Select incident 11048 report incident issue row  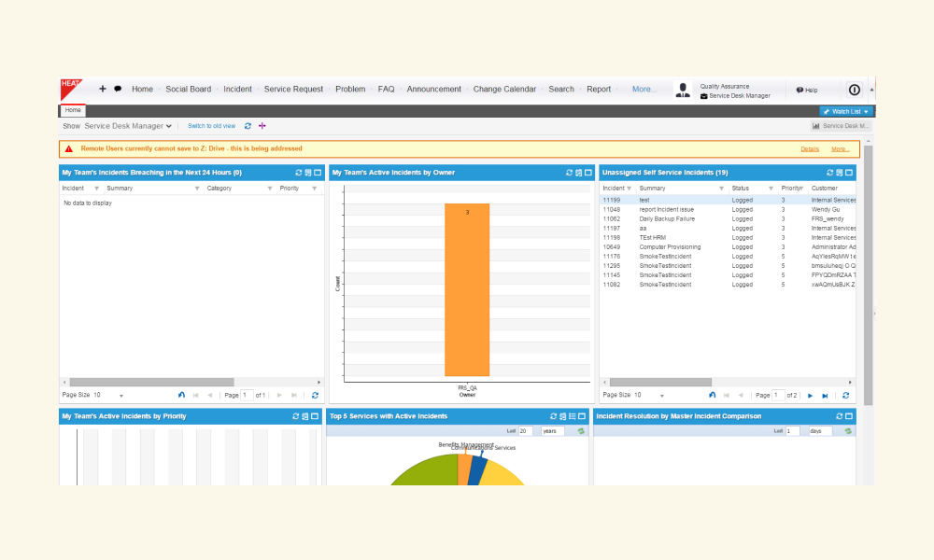click(728, 209)
